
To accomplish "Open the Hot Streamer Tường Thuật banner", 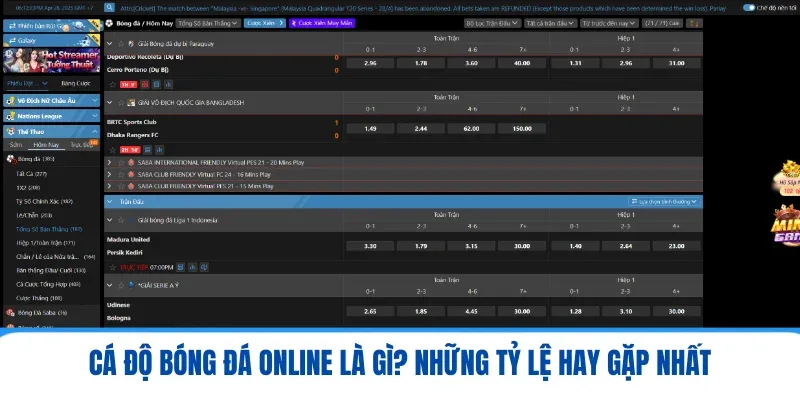I will [52, 60].
